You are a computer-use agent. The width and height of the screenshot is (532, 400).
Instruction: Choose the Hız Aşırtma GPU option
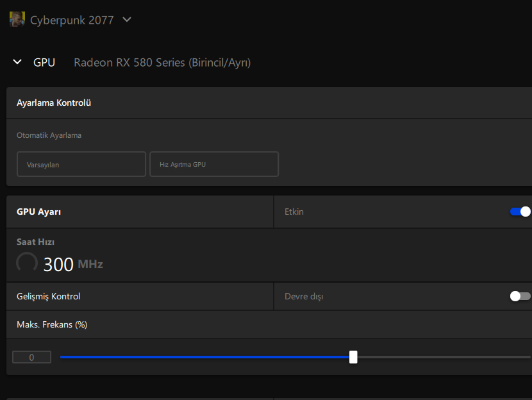(x=214, y=164)
